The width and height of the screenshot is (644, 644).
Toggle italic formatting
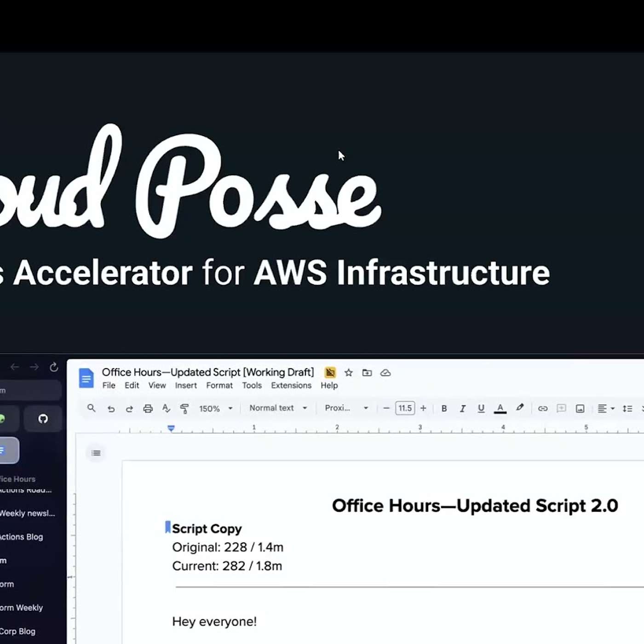[x=463, y=408]
